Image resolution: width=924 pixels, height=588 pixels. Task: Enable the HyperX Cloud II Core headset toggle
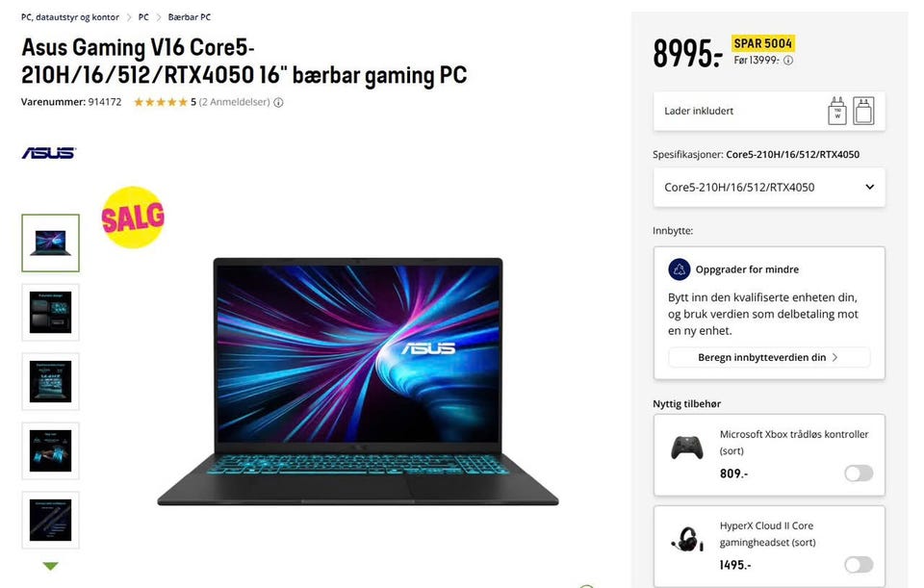pyautogui.click(x=859, y=565)
